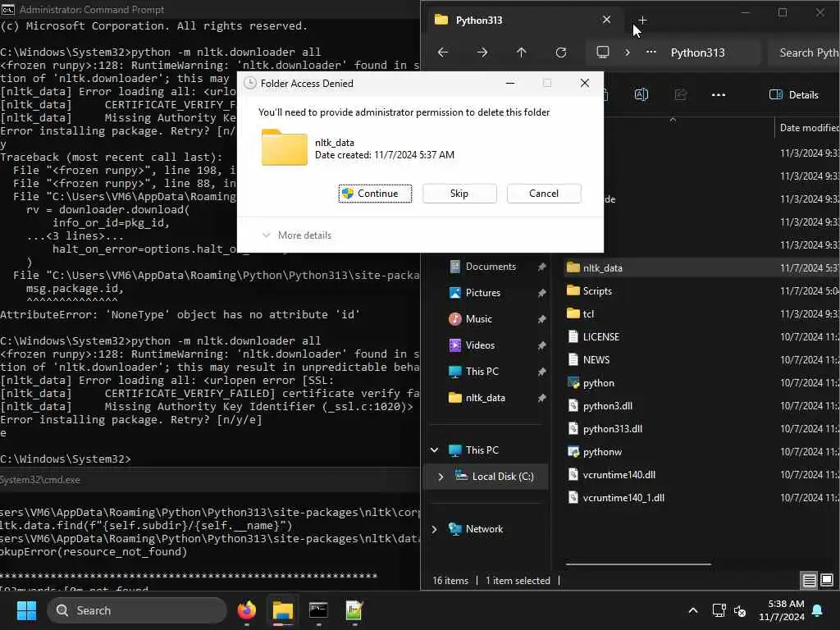
Task: Click the taskbar Search box
Action: (x=137, y=610)
